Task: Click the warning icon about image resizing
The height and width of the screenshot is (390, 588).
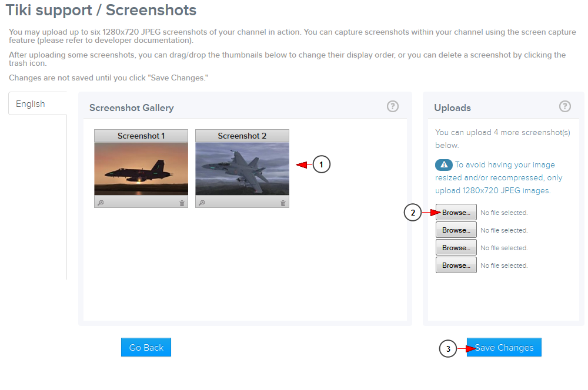Action: 444,165
